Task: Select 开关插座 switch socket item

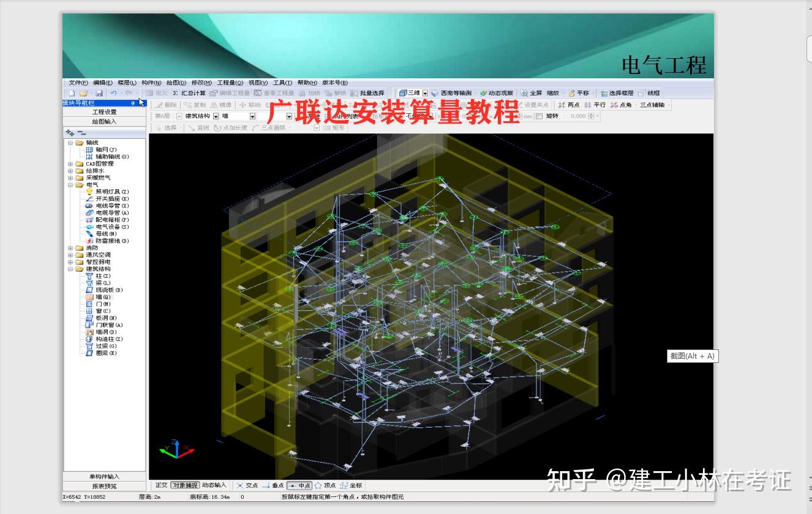Action: click(107, 199)
